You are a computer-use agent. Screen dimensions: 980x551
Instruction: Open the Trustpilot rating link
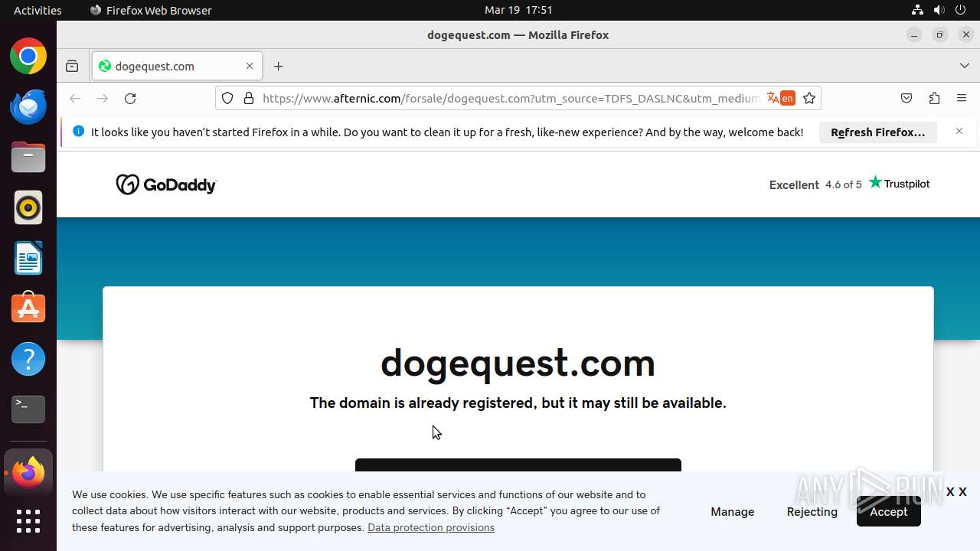[849, 184]
